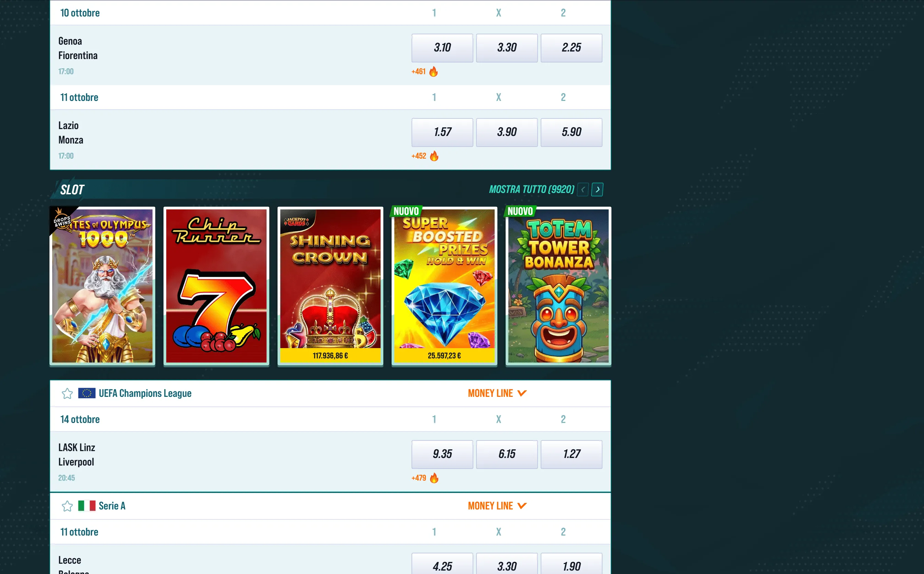Go to next slot games with right arrow
The image size is (924, 574).
597,190
